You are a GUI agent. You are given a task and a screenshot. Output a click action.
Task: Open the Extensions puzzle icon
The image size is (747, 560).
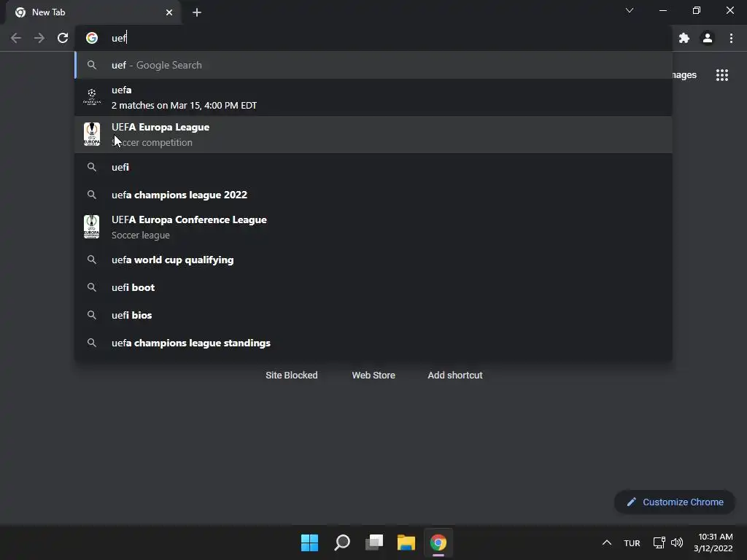684,38
